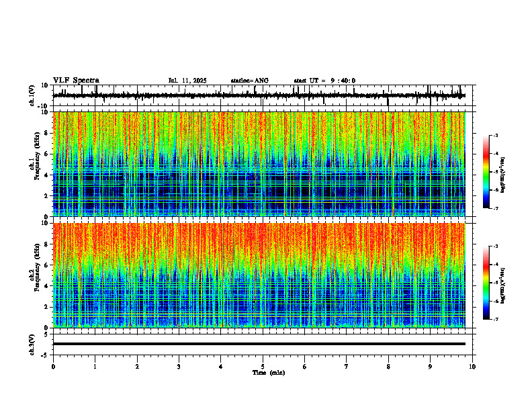Click time axis tick label "6"
This screenshot has height=411, width=532.
pos(305,367)
